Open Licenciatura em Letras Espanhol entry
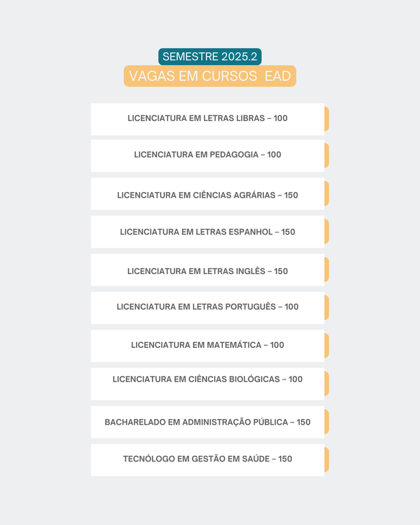This screenshot has height=525, width=420. 207,232
